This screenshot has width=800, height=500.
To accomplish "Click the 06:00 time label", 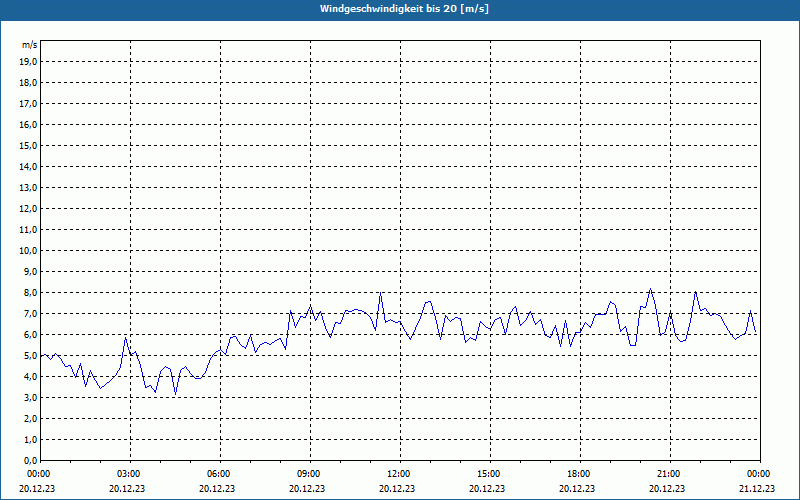I will tap(220, 474).
